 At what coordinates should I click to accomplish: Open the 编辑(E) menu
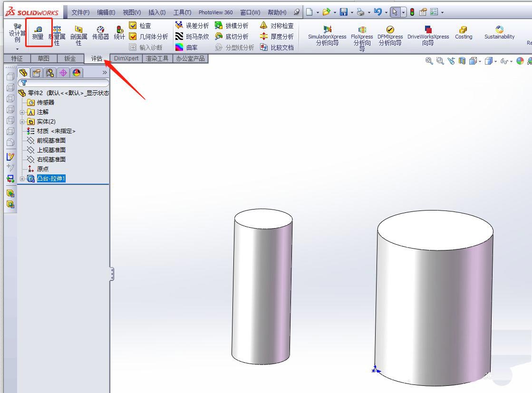(106, 12)
